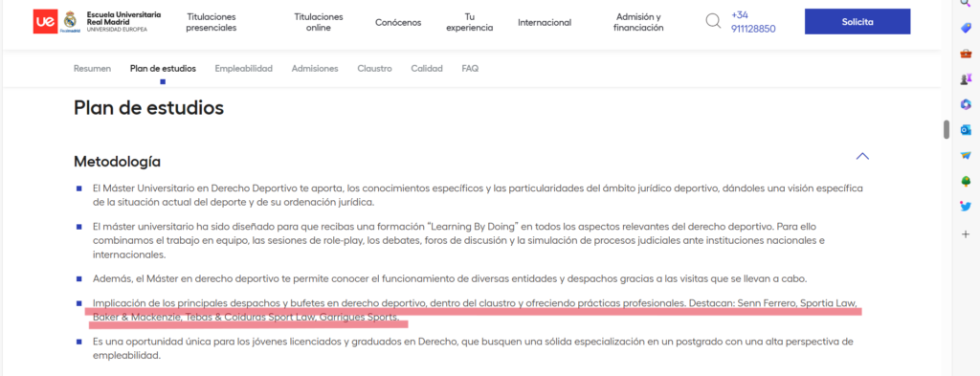980x376 pixels.
Task: Switch to the Claustro tab
Action: (x=374, y=69)
